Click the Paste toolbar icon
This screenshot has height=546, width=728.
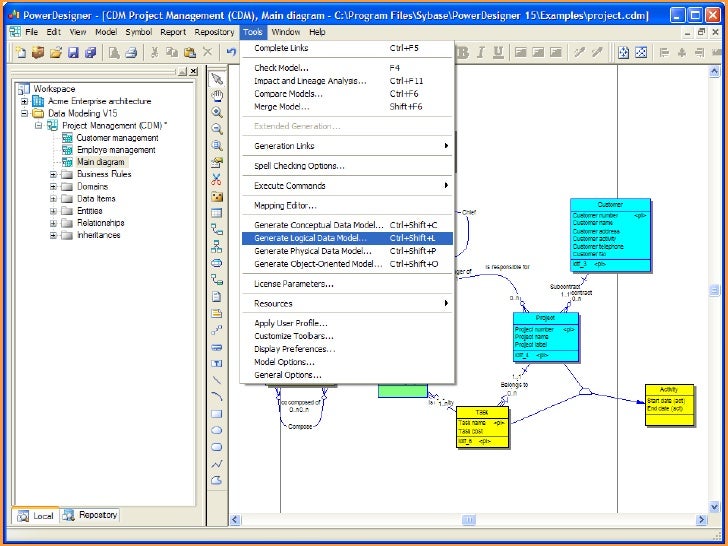pos(189,52)
